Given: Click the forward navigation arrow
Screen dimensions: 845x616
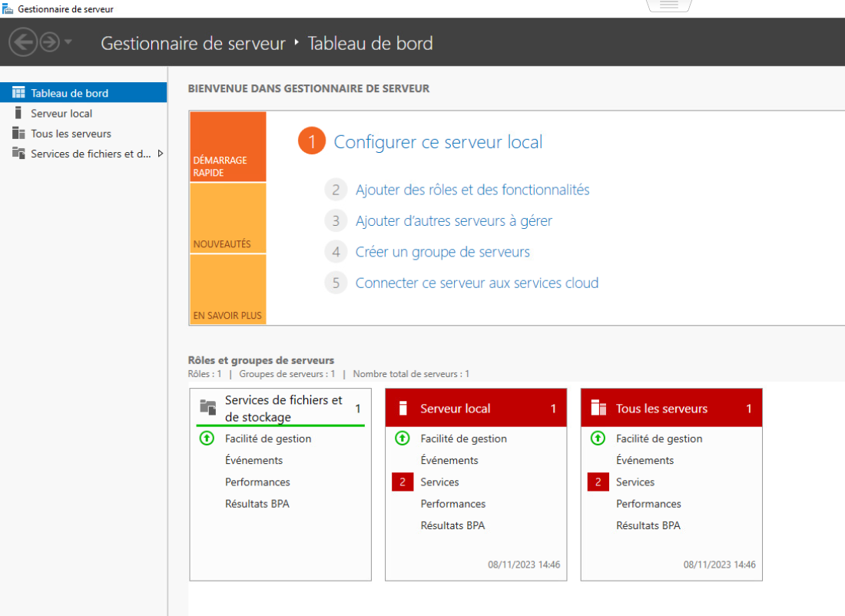Looking at the screenshot, I should [x=50, y=42].
